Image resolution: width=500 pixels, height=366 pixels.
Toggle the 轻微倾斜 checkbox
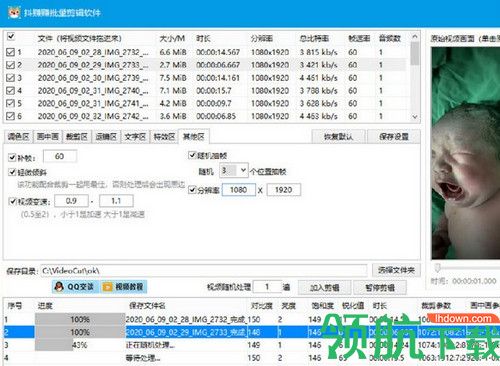click(12, 172)
